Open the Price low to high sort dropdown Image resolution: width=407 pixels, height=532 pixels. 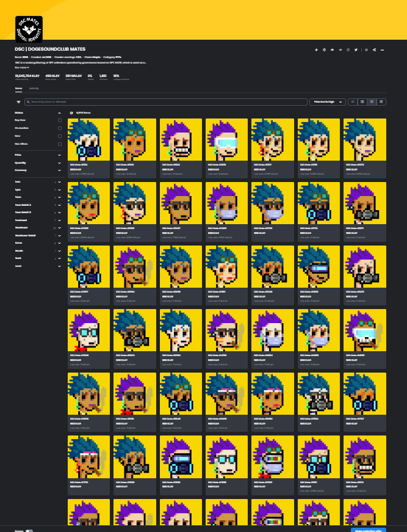[327, 102]
